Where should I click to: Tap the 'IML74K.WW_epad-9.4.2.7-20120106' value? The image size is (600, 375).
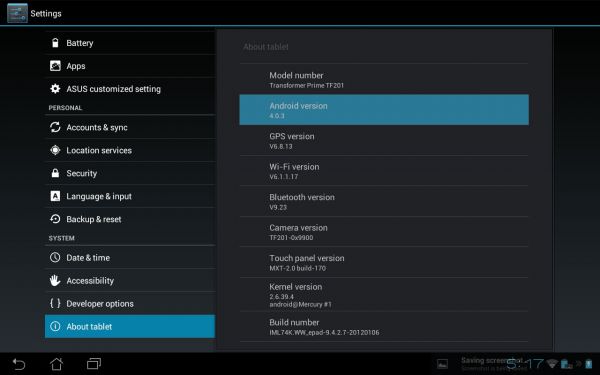[x=324, y=333]
